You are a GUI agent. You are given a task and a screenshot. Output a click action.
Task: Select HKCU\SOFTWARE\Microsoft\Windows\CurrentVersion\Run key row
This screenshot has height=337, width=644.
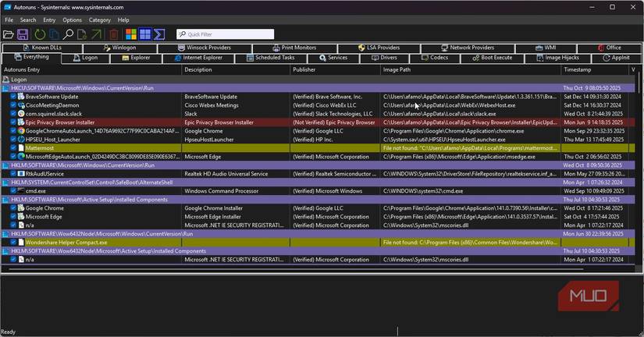tap(318, 88)
